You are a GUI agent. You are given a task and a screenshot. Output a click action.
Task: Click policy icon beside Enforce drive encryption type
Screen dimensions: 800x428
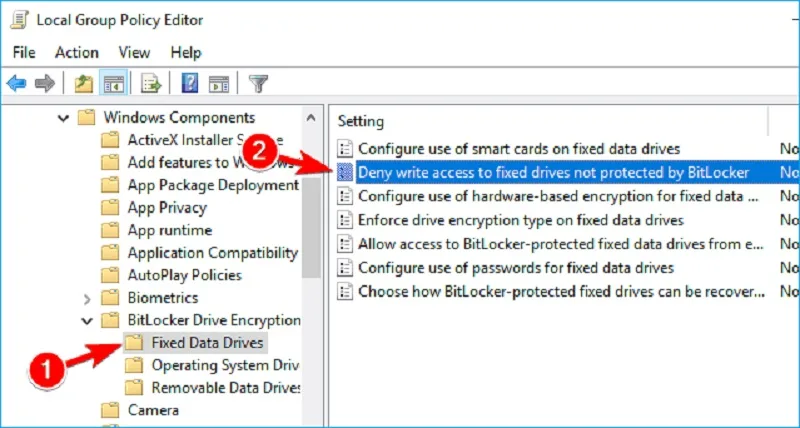click(345, 220)
